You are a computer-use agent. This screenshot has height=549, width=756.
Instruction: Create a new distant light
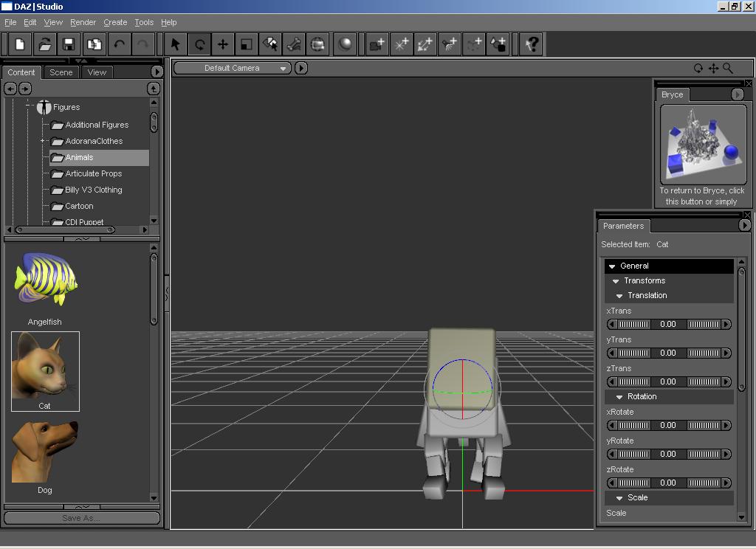425,44
